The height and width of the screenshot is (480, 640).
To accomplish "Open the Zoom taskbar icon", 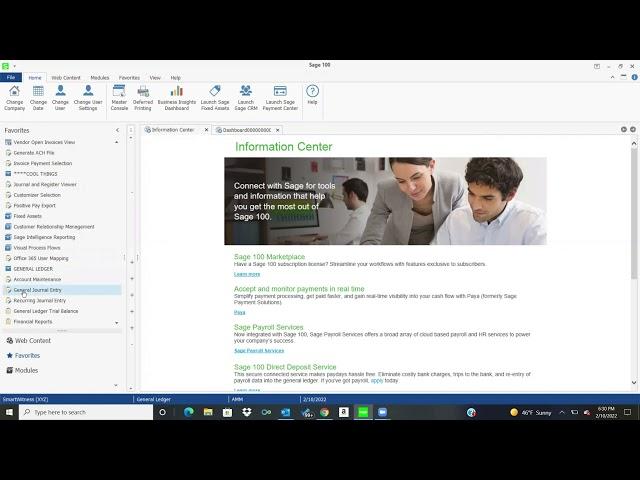I will click(382, 412).
